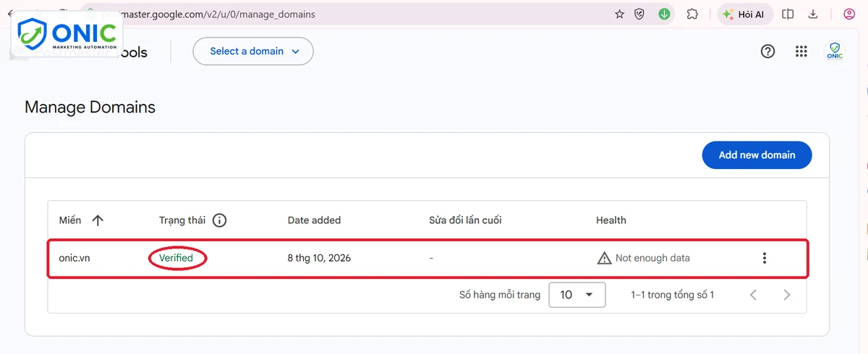
Task: Click the shield extension icon in toolbar
Action: pos(639,14)
